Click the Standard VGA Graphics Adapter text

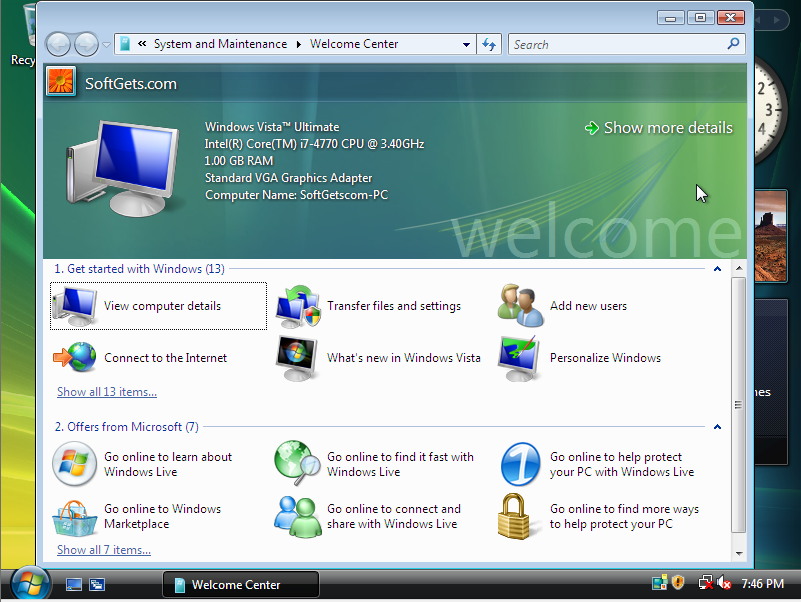click(x=288, y=177)
